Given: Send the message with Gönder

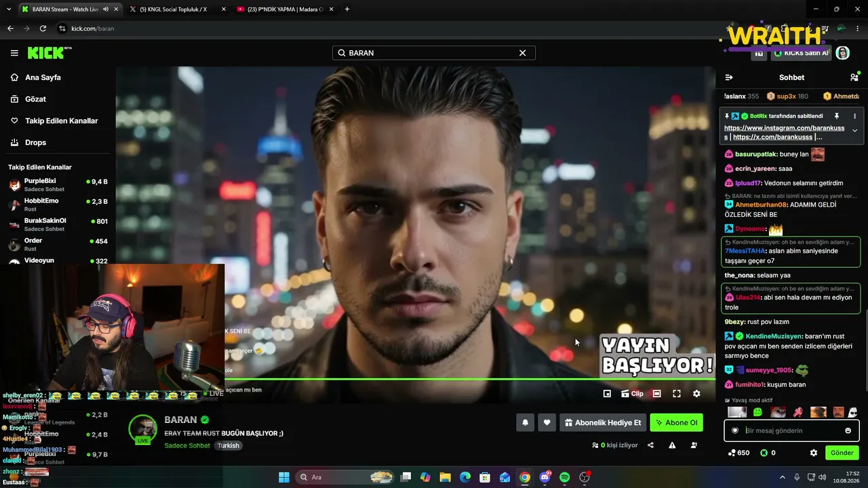Looking at the screenshot, I should tap(842, 453).
